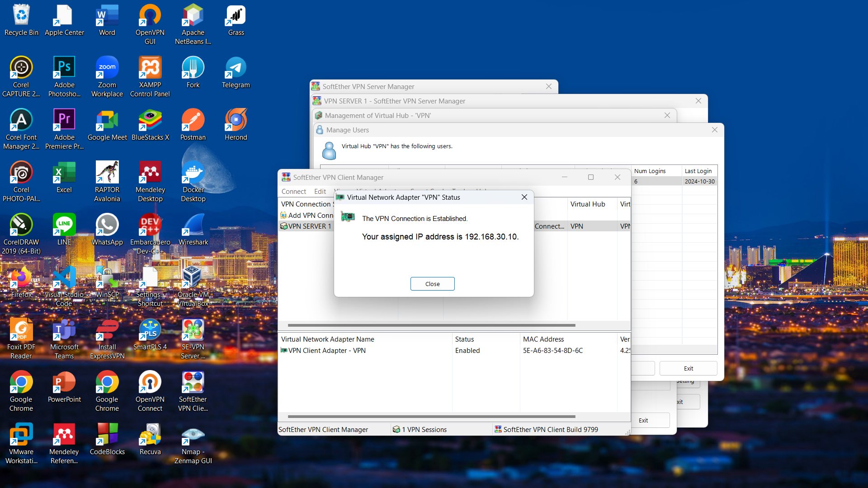Open Wireshark desktop shortcut
This screenshot has width=868, height=488.
[193, 230]
